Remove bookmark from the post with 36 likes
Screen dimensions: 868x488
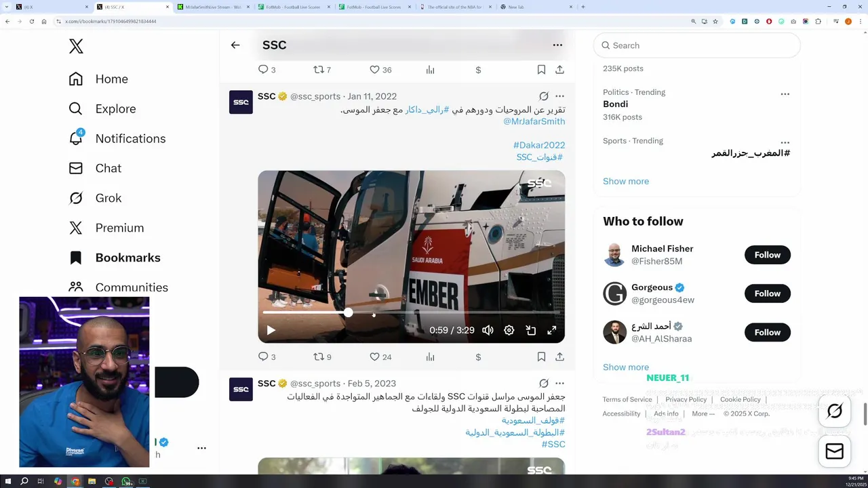[x=541, y=70]
